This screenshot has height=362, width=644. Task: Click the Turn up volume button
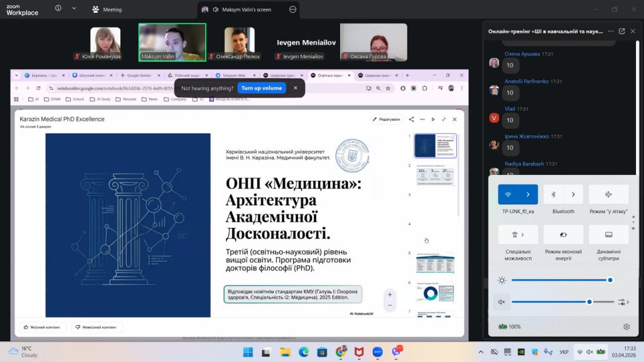coord(261,88)
